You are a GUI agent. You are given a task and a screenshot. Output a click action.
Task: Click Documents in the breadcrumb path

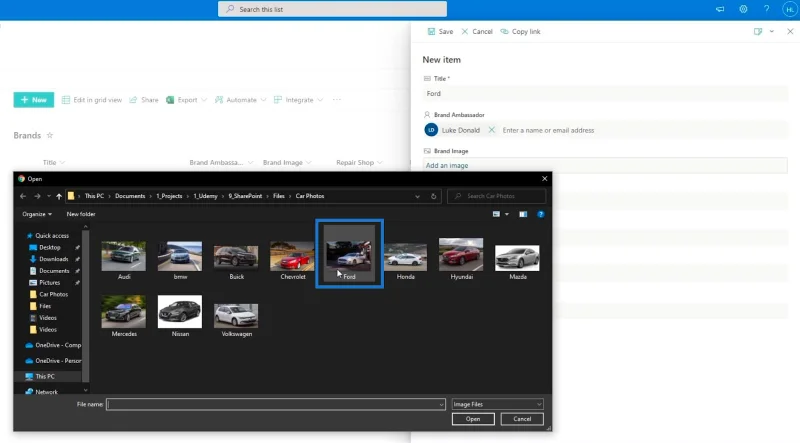[130, 196]
